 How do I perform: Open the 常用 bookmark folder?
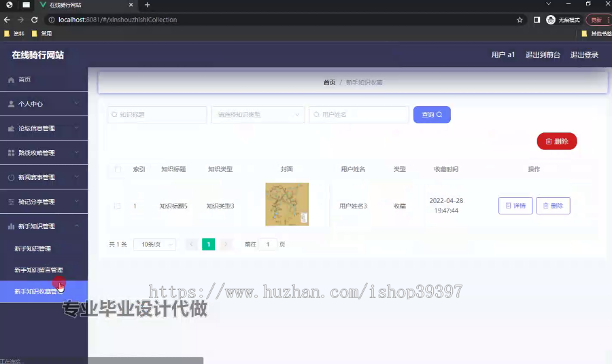pos(41,33)
